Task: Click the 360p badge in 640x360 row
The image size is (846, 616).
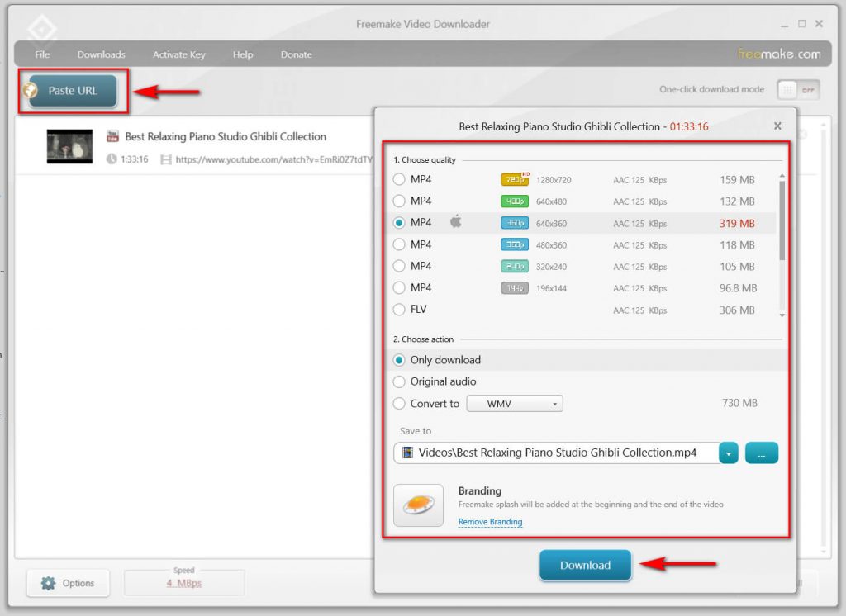Action: click(515, 223)
